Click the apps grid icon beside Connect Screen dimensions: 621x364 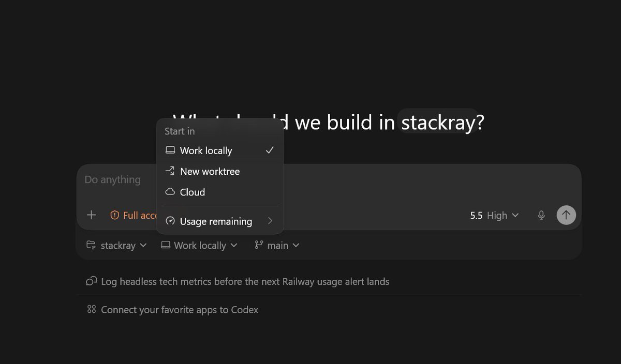(92, 310)
